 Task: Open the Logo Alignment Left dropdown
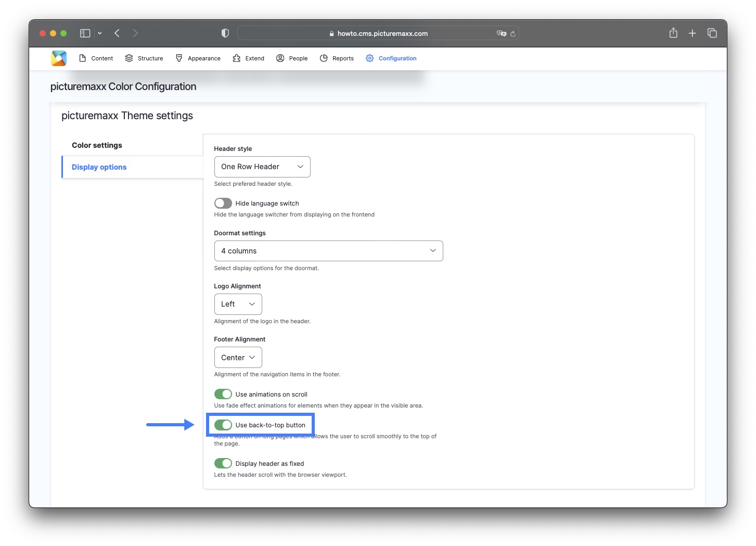point(238,304)
